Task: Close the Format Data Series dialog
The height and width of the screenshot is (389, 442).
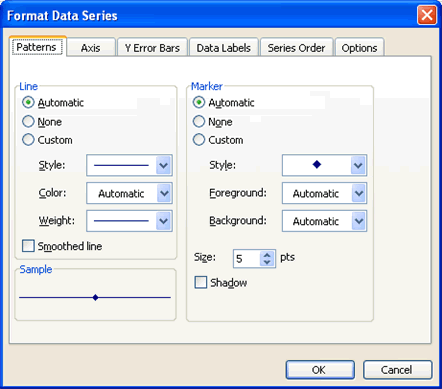Action: (x=427, y=15)
